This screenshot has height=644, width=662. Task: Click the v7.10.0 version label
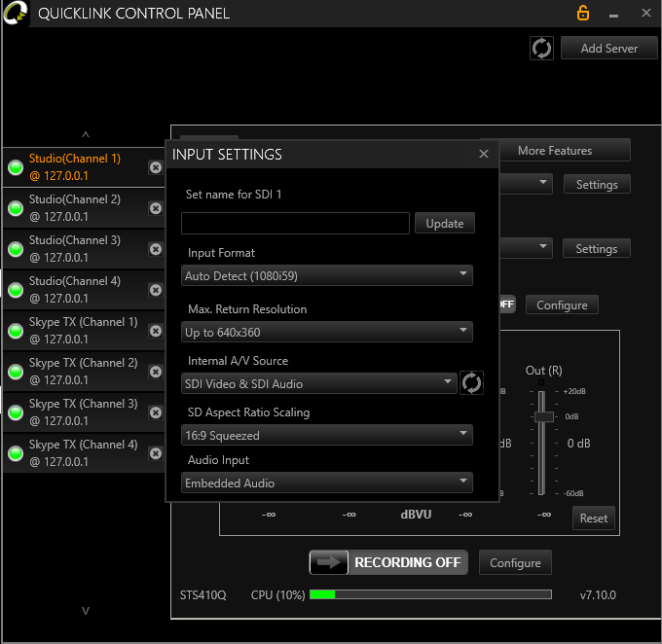598,595
